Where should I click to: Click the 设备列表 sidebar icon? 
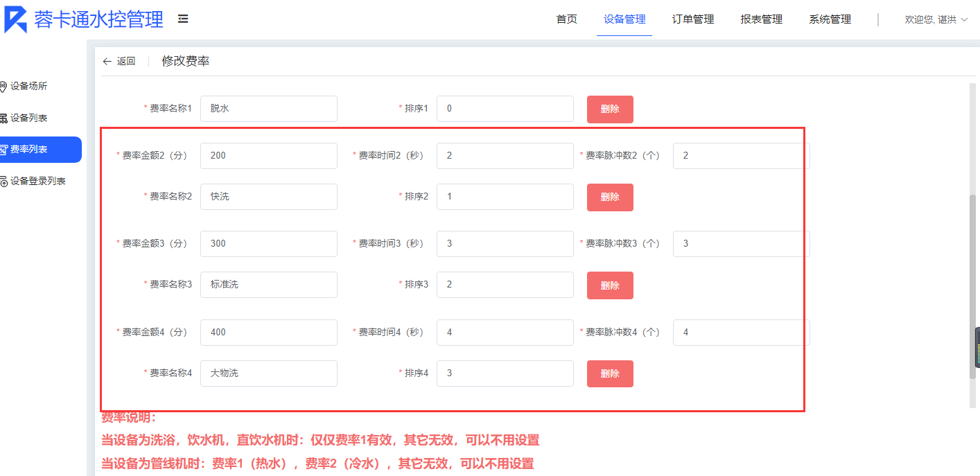click(x=3, y=118)
